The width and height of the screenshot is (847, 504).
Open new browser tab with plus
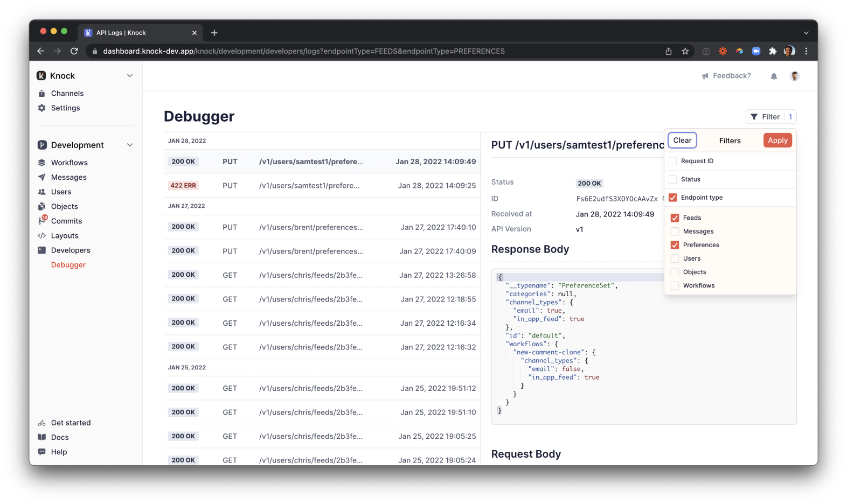pos(214,33)
